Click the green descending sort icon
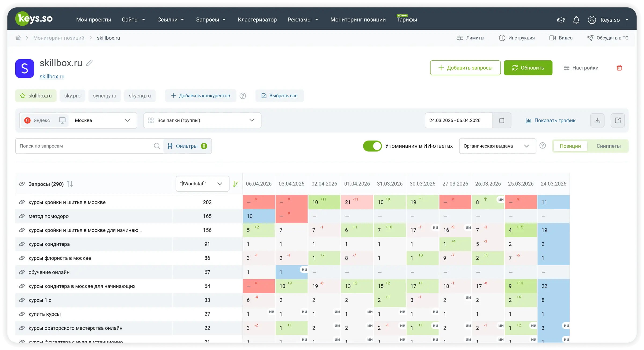This screenshot has height=350, width=644. pyautogui.click(x=236, y=184)
